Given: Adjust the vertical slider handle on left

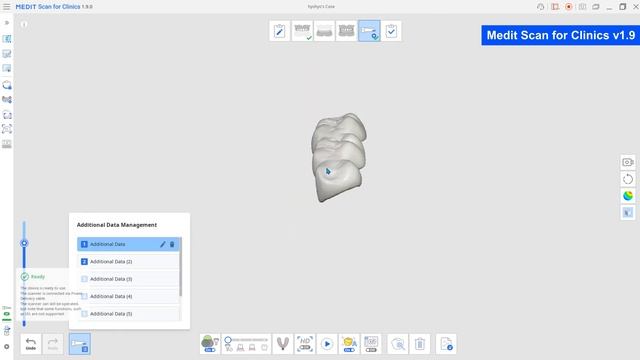Looking at the screenshot, I should point(24,243).
